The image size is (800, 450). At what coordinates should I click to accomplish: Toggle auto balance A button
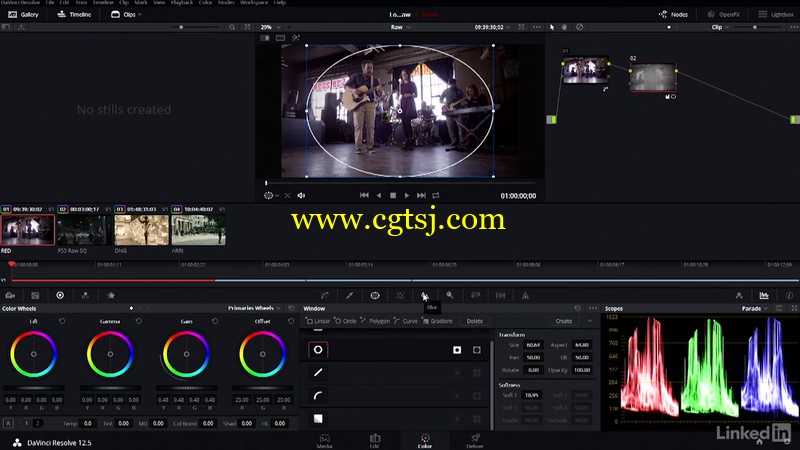(x=8, y=423)
